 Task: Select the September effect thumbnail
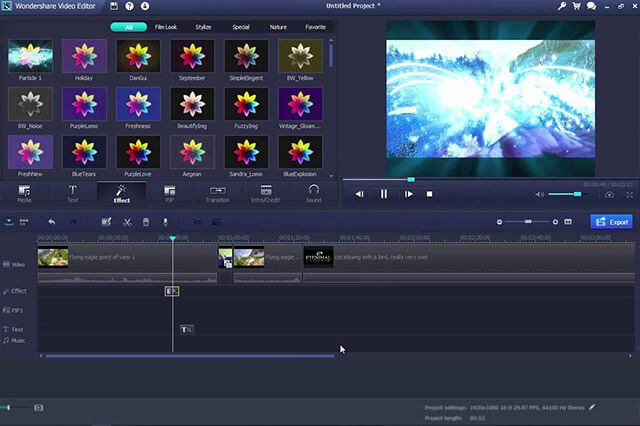click(192, 56)
